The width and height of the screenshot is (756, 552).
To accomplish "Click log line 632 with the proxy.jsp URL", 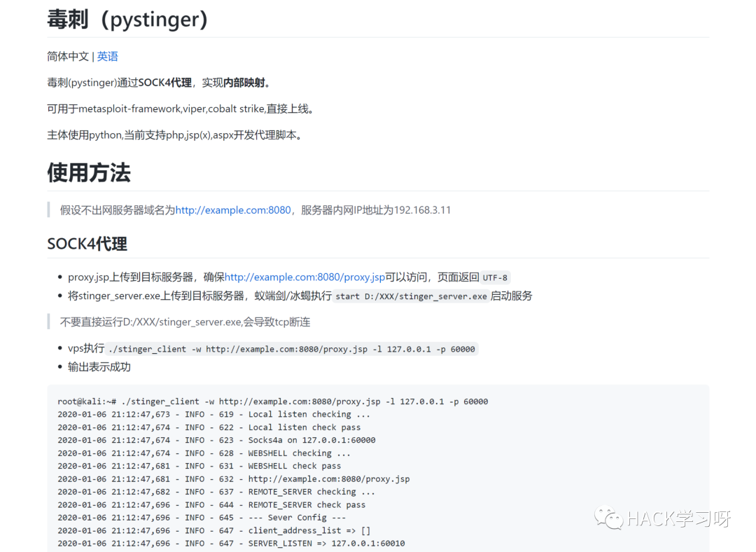I will coord(234,479).
